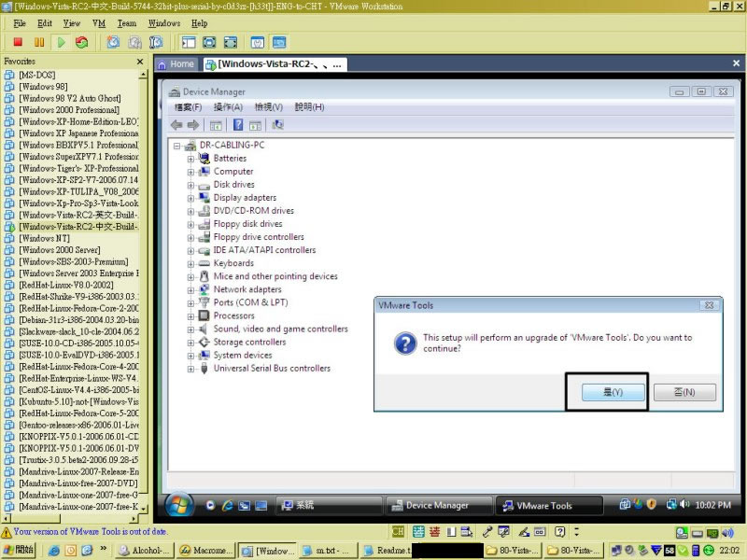The height and width of the screenshot is (560, 747).
Task: Click the 系統 taskbar button
Action: [329, 505]
